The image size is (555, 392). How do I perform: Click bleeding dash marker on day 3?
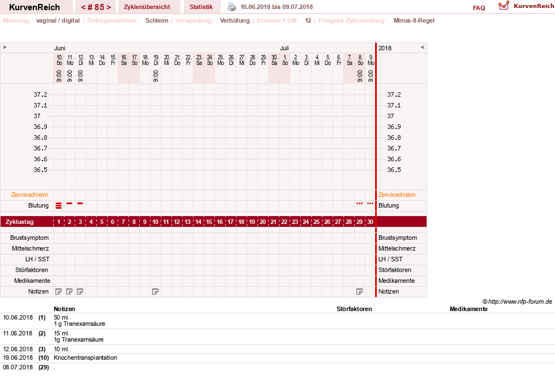[x=80, y=204]
